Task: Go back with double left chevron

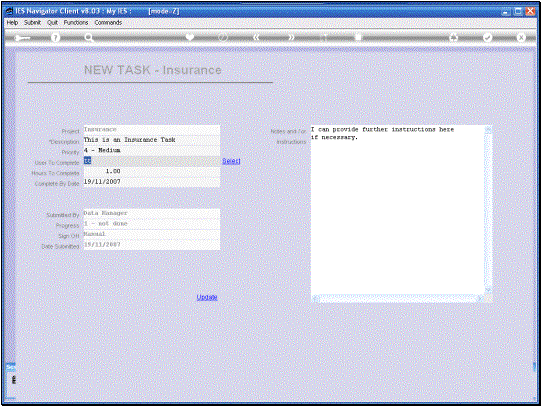Action: tap(256, 37)
